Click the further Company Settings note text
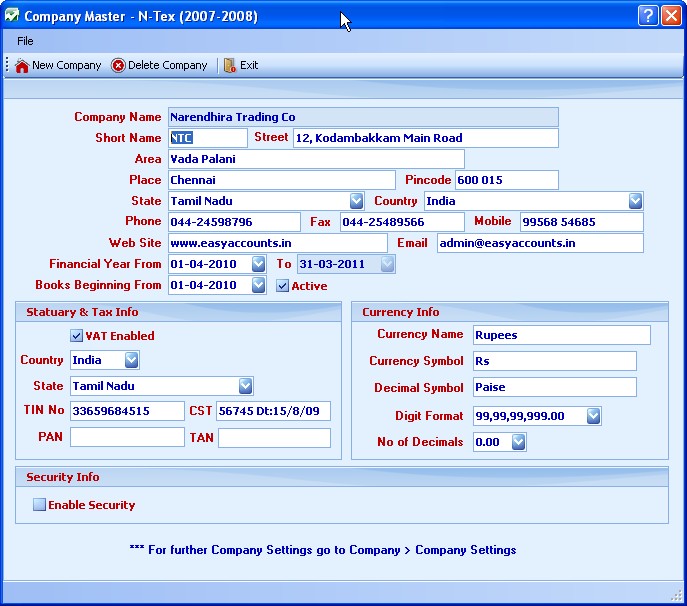Screen dimensions: 687x606 (x=323, y=550)
